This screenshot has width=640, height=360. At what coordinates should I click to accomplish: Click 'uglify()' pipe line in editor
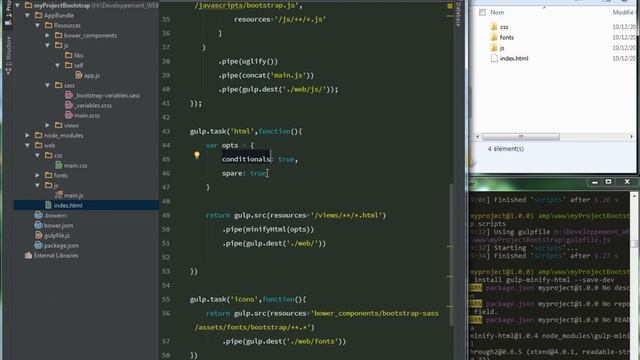click(248, 61)
